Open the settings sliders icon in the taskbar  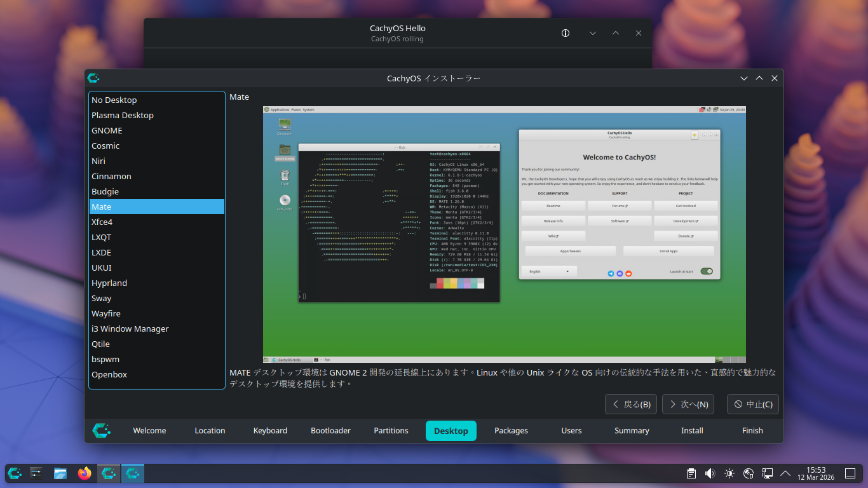point(36,473)
